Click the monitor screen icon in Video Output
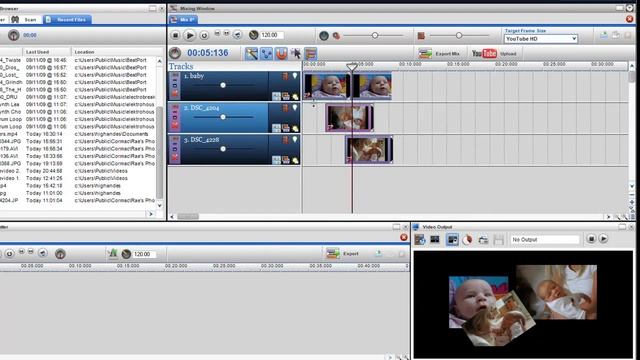Viewport: 640px width, 360px height. 435,240
